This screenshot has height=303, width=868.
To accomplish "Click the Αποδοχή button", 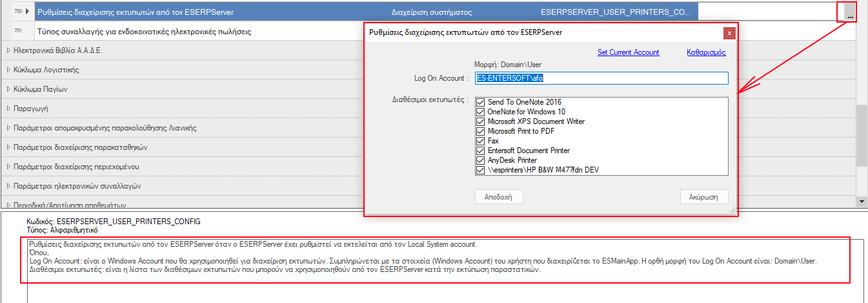I will click(x=499, y=196).
